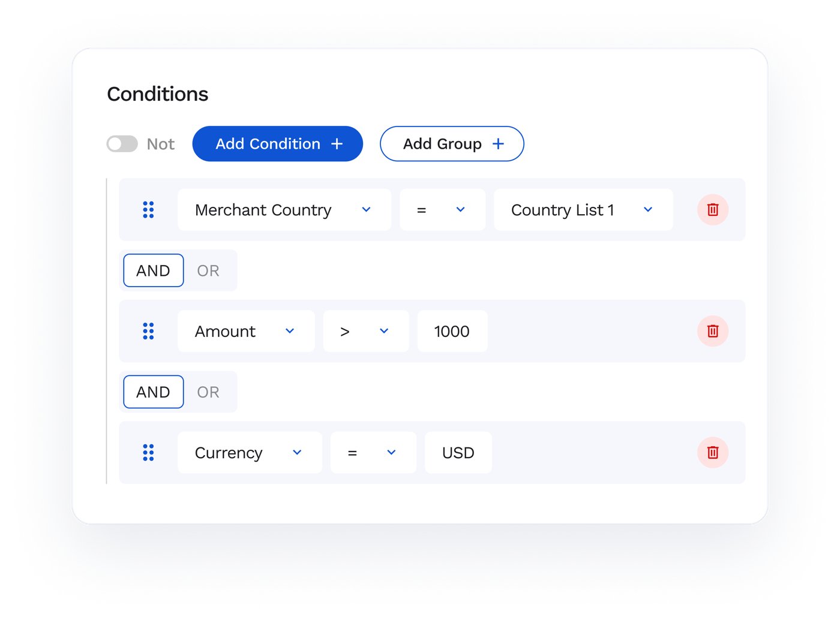Click the plus icon in Add Group

498,144
